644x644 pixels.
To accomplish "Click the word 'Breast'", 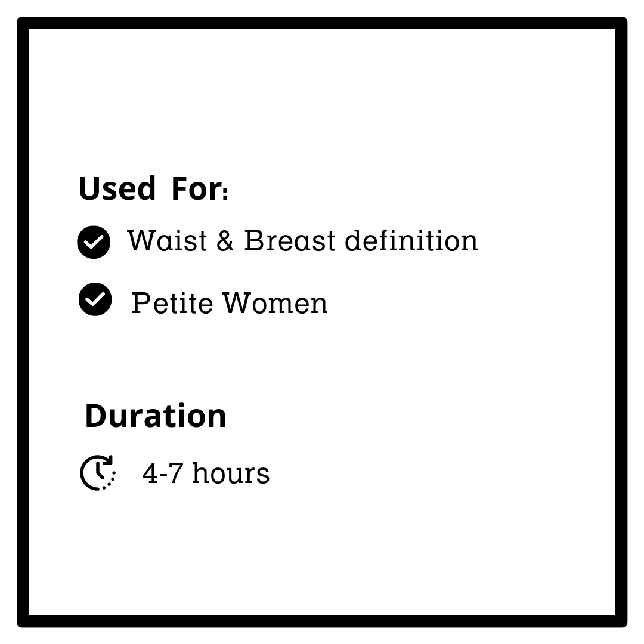I will [x=290, y=240].
